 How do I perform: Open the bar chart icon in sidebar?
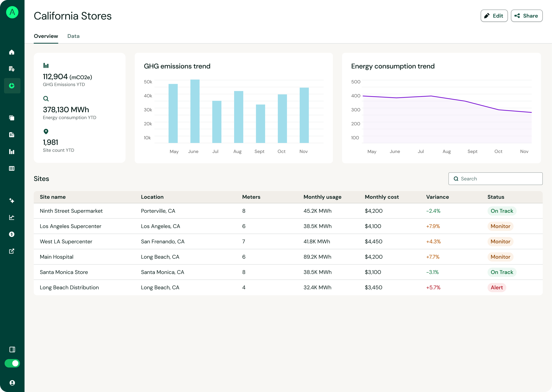click(x=12, y=152)
